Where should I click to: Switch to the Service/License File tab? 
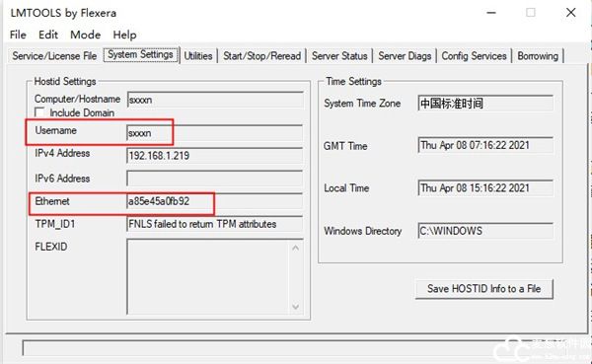[x=54, y=56]
